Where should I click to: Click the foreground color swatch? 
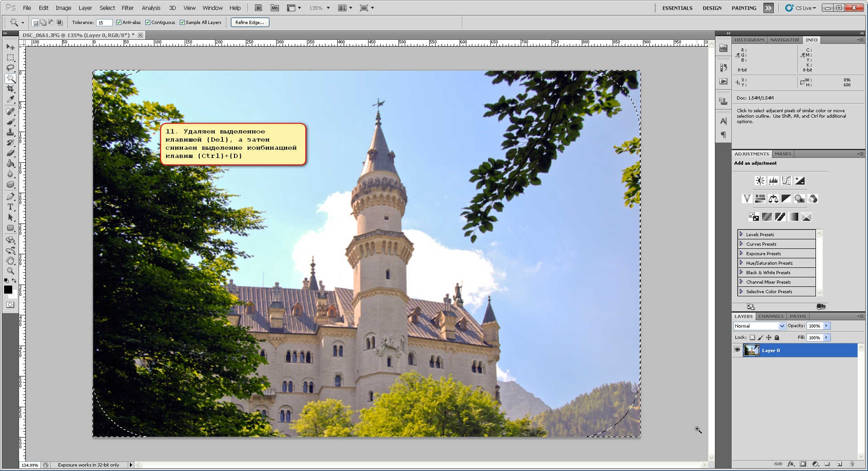coord(8,290)
